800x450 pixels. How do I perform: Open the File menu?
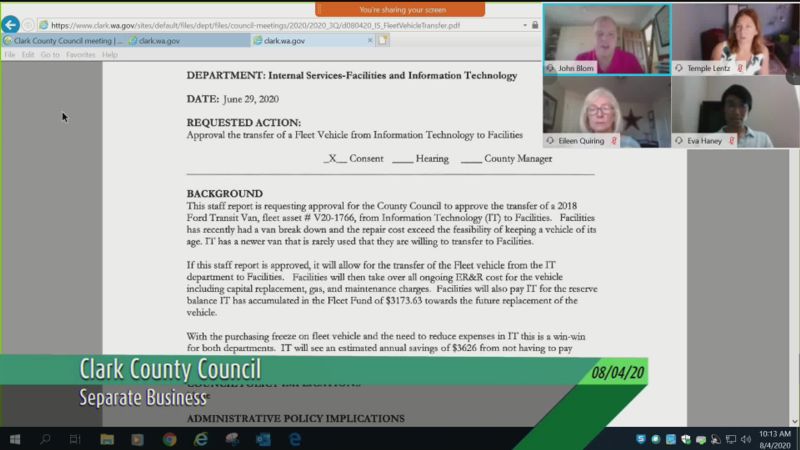coord(10,55)
